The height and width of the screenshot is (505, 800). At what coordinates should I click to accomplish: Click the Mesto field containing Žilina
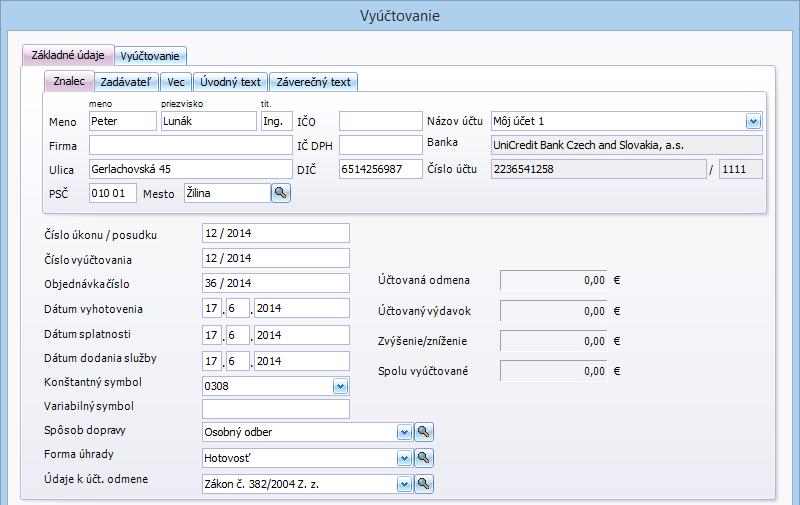228,193
